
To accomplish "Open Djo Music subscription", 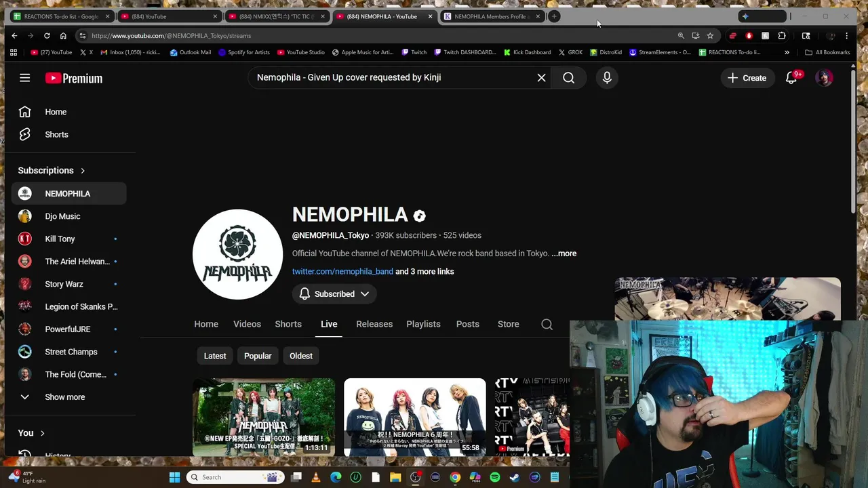I will click(68, 216).
